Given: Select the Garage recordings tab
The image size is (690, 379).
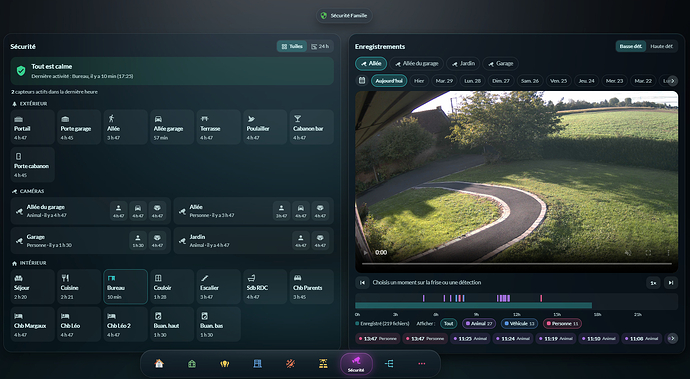Looking at the screenshot, I should tap(500, 63).
